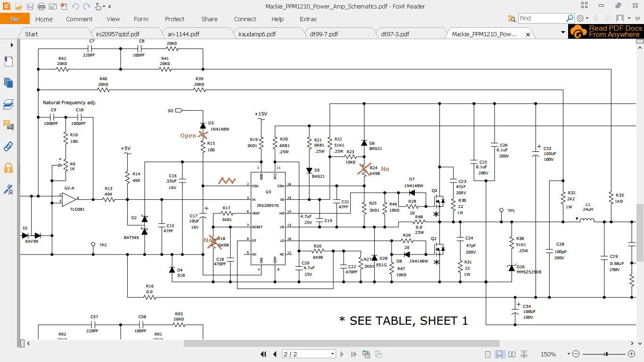
Task: Open the Share ribbon tab
Action: click(x=209, y=19)
